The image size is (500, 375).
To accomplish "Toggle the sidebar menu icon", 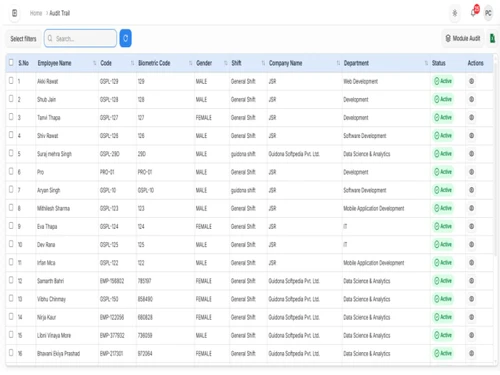I will 14,13.
